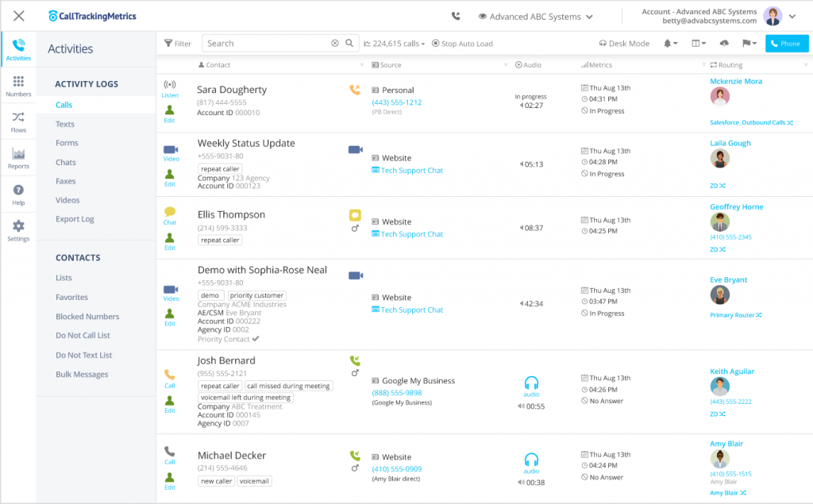Image resolution: width=813 pixels, height=504 pixels.
Task: Play Josh Bernard's audio recording headphone icon
Action: pyautogui.click(x=531, y=383)
